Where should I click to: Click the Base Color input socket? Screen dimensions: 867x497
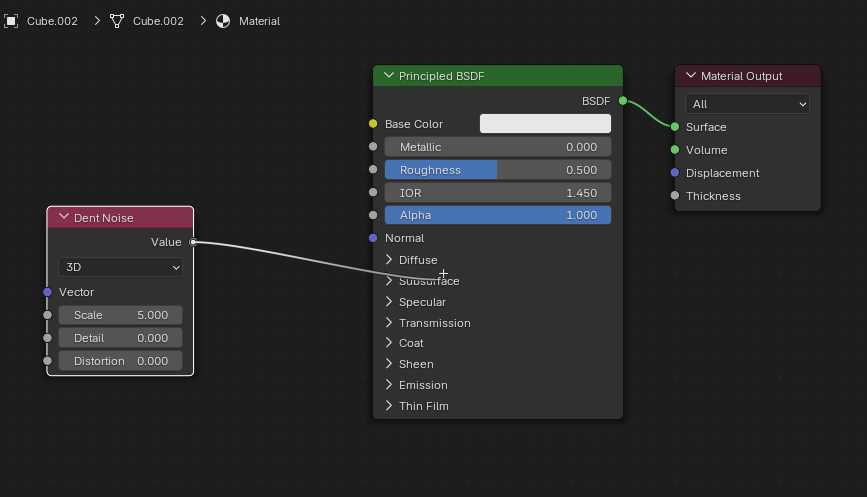click(x=373, y=124)
